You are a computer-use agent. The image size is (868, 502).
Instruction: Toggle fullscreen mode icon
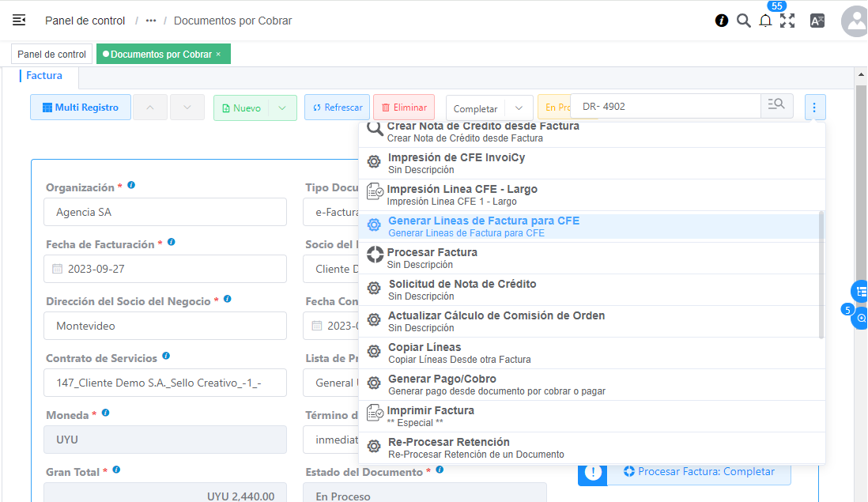click(x=787, y=21)
